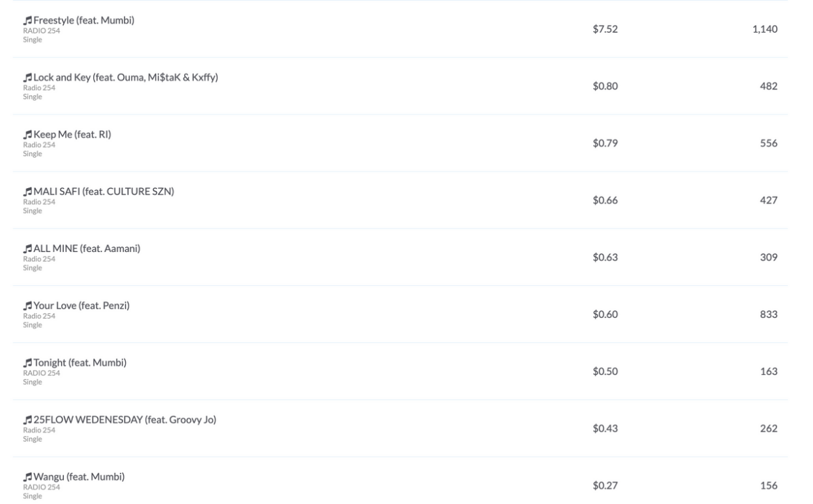This screenshot has height=504, width=813.
Task: Click the $7.52 earnings value for Freestyle
Action: (605, 29)
